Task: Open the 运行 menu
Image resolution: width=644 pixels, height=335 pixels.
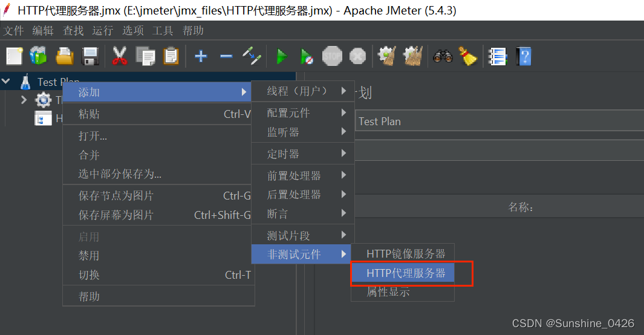Action: pyautogui.click(x=103, y=31)
